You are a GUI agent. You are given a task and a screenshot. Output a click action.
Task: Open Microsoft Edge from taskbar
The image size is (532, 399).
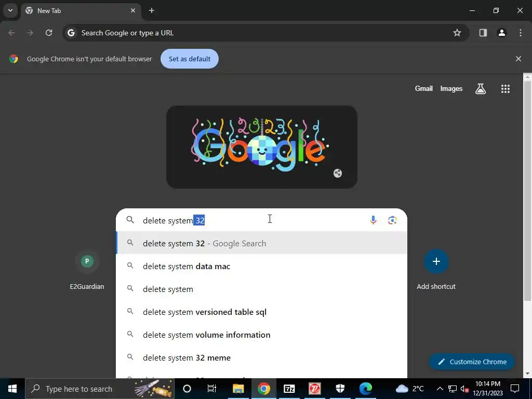(366, 389)
